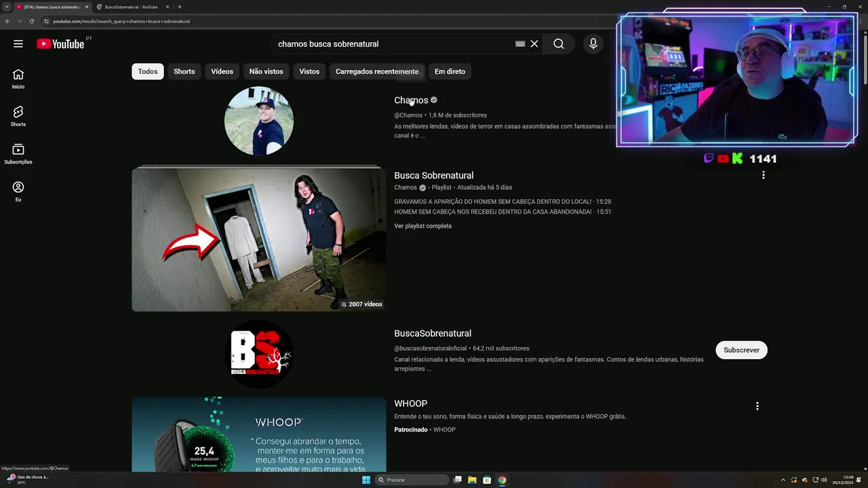Click Chamos under the playlist title
Viewport: 868px width, 488px height.
point(406,188)
